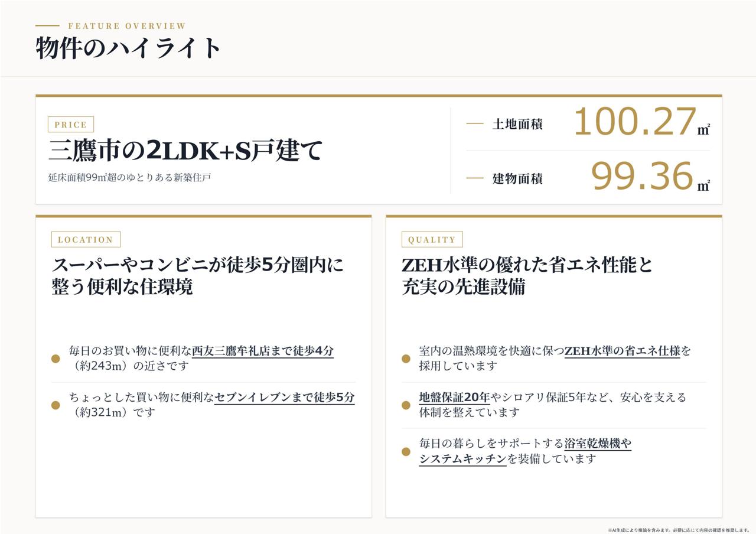
Task: Click the 99.36 building area figure
Action: (x=642, y=176)
